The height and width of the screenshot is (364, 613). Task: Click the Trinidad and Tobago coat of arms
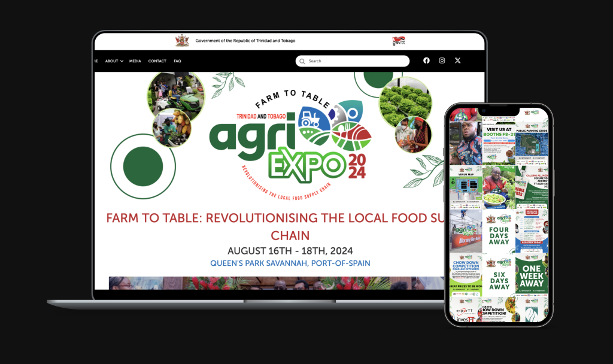pyautogui.click(x=182, y=41)
